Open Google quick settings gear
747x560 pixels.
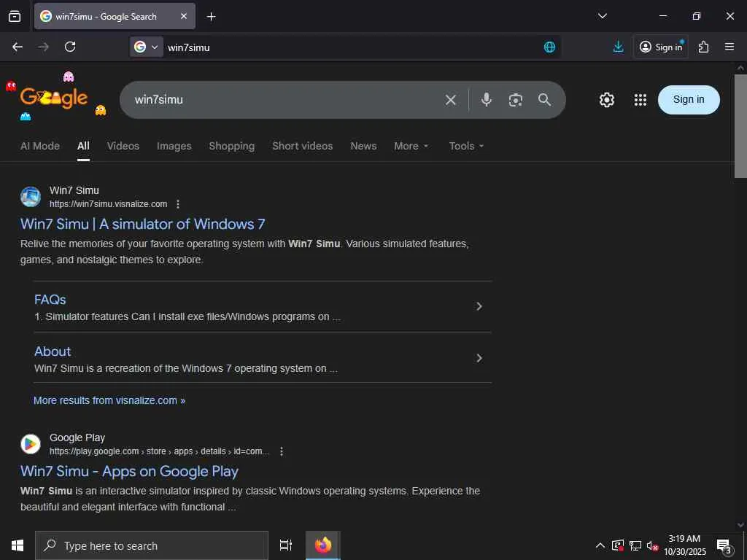pyautogui.click(x=606, y=99)
